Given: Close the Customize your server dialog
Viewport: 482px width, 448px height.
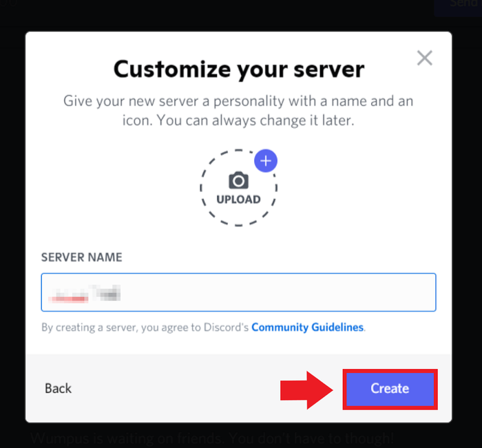Looking at the screenshot, I should [x=425, y=58].
